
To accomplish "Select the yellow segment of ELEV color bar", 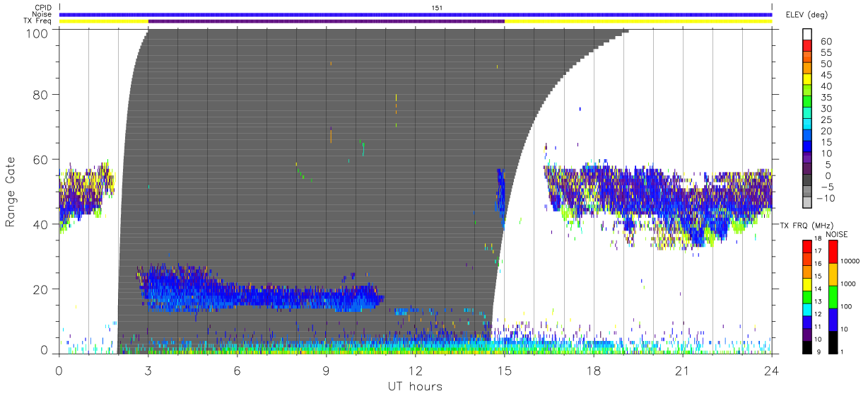I will [807, 79].
